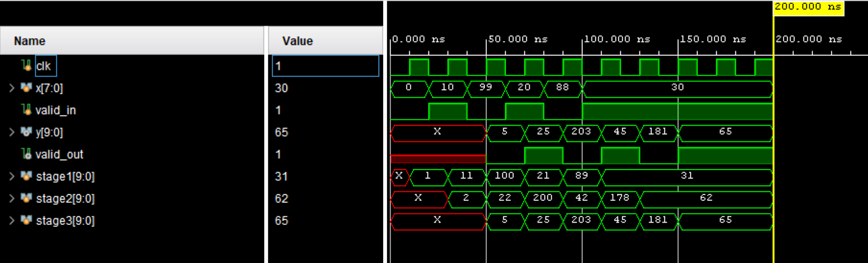Click the stage1[9:0] bus icon
Screen dimensions: 868x263
coord(26,177)
